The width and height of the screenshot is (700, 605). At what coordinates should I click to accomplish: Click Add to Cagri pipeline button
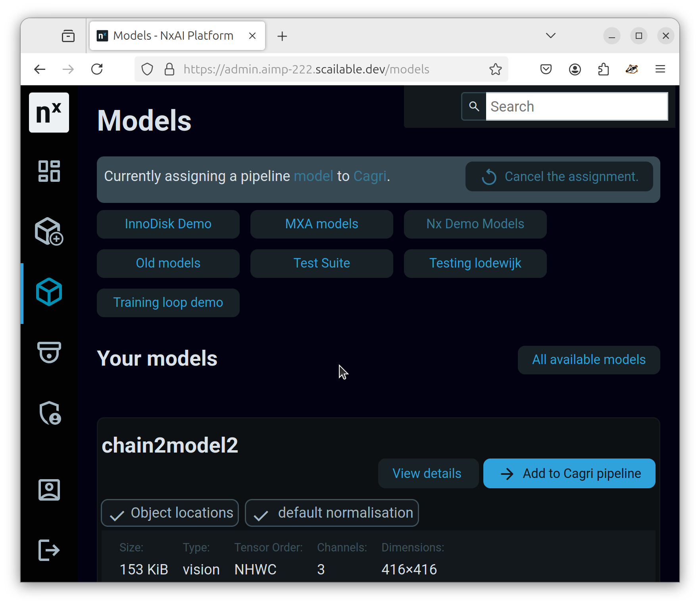(569, 474)
